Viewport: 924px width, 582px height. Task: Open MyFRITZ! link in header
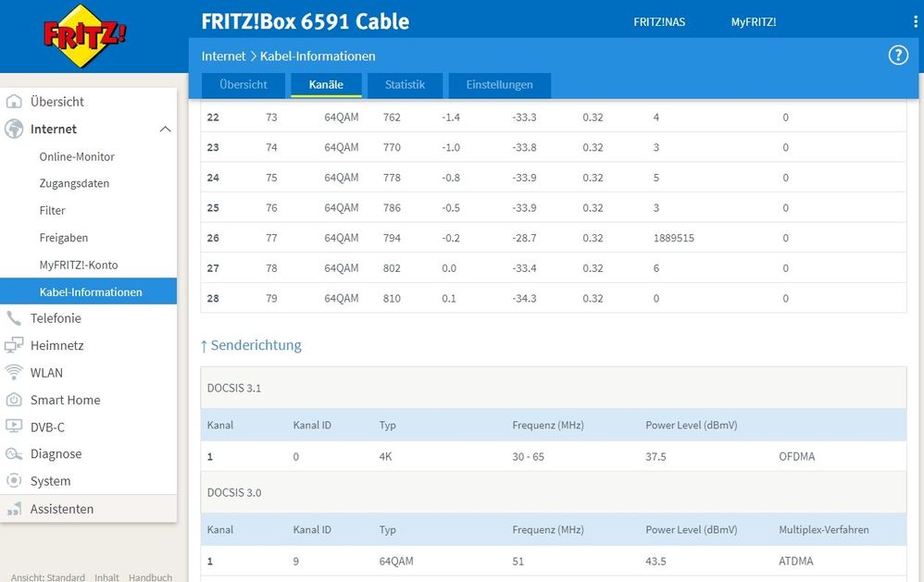coord(754,22)
